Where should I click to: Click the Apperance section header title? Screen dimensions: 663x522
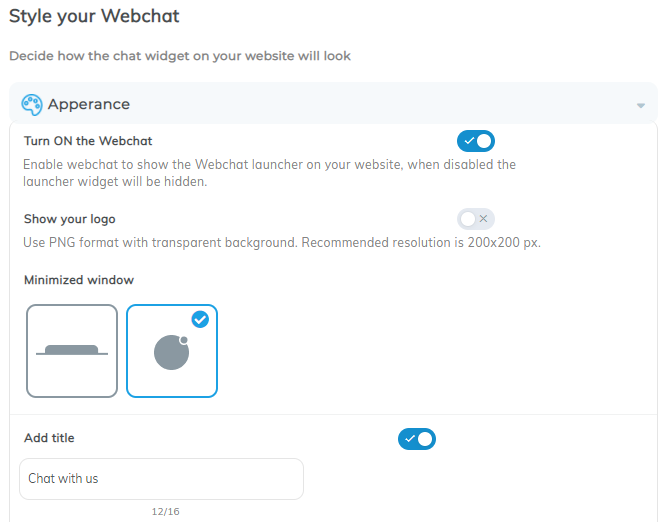(x=89, y=104)
